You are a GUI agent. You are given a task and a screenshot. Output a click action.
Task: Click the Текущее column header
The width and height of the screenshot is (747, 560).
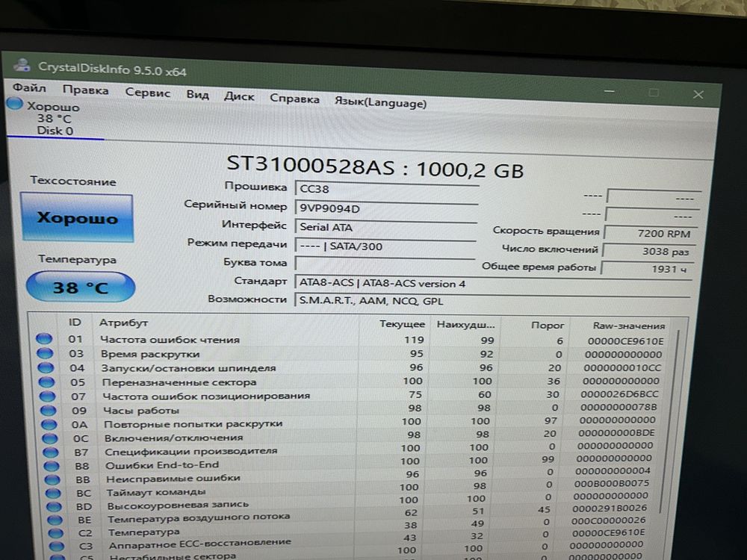[x=402, y=324]
